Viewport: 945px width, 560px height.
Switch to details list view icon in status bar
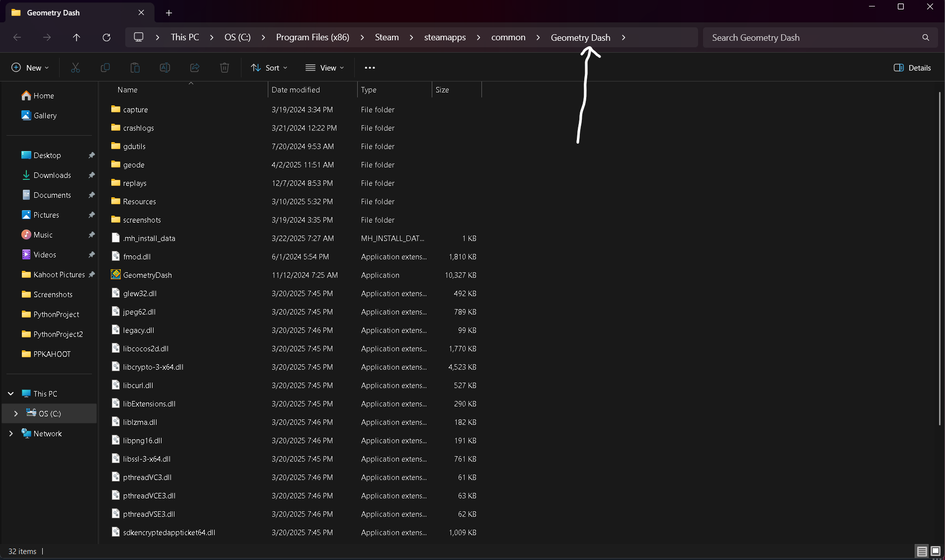(922, 551)
